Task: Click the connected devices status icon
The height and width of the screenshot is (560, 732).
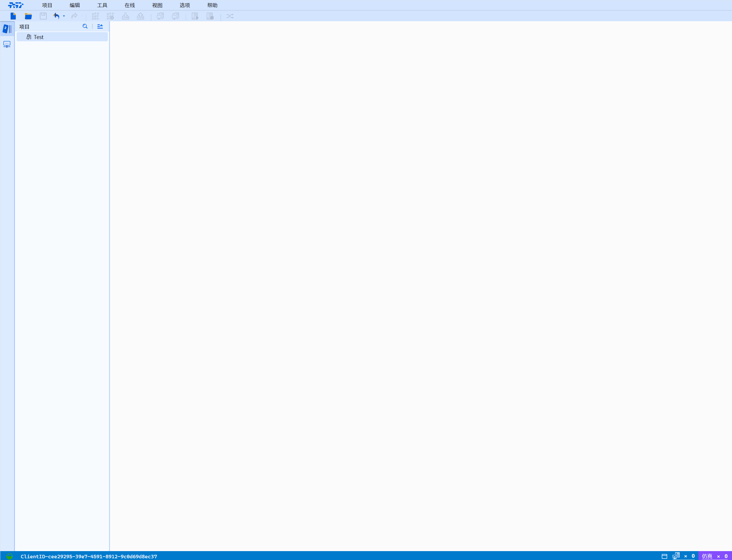Action: click(x=676, y=556)
